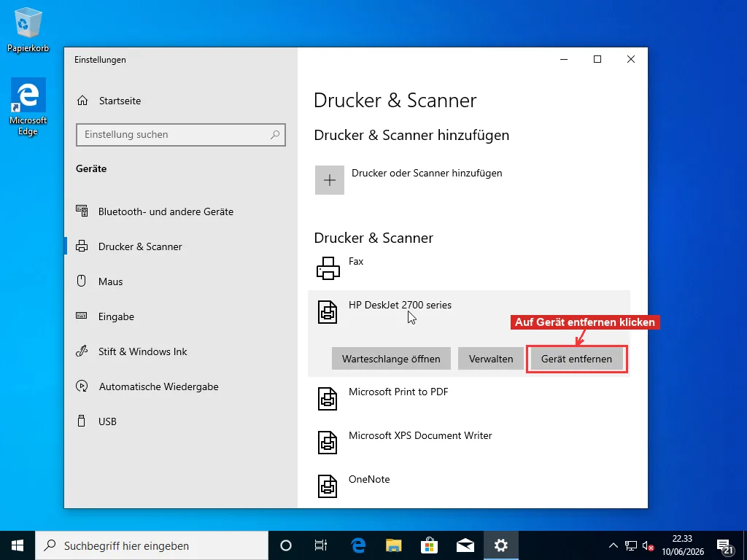Open the Eingabe settings page
The height and width of the screenshot is (560, 747).
pyautogui.click(x=116, y=316)
